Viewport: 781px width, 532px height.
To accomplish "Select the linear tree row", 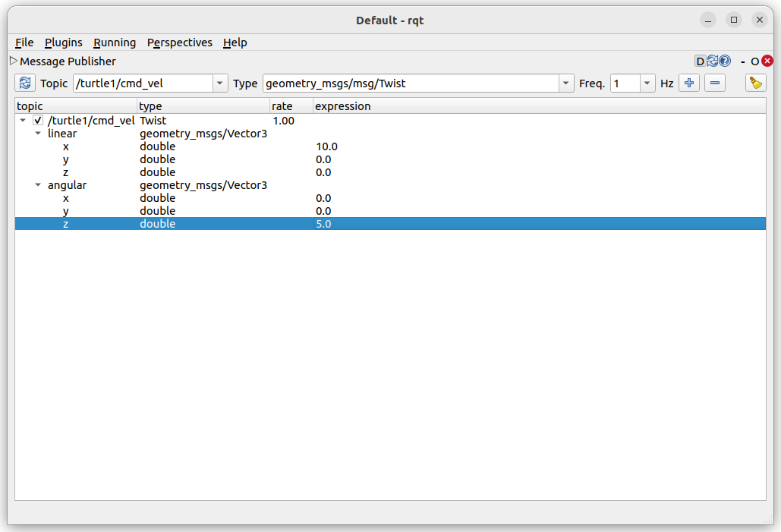I will point(390,134).
